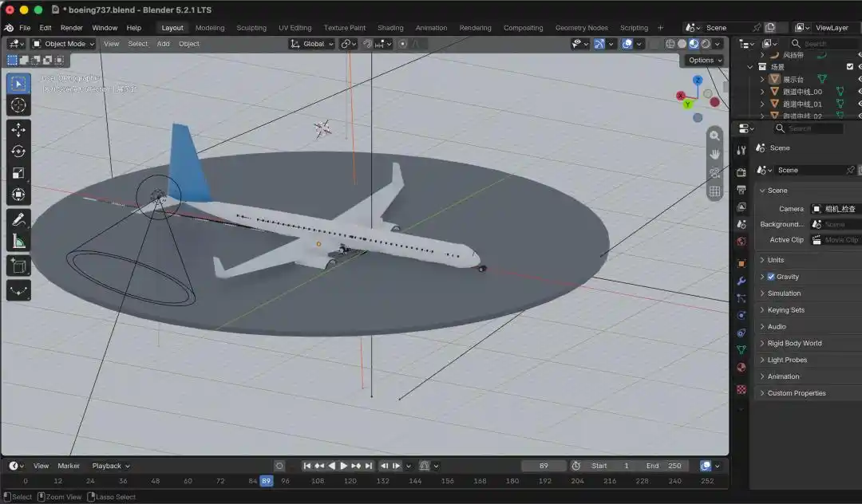The image size is (862, 504).
Task: Open the Global orientation dropdown
Action: (x=312, y=44)
